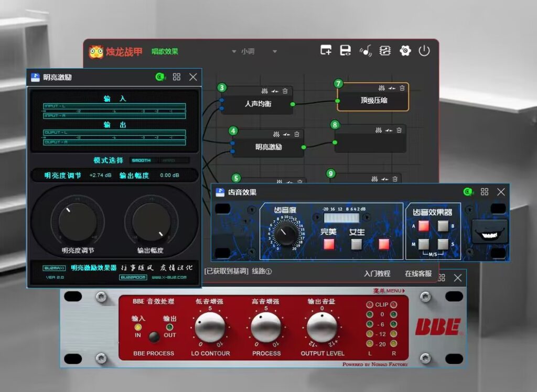This screenshot has width=537, height=392.
Task: Click the 0.00 dB 输出幅度 value
Action: click(169, 175)
